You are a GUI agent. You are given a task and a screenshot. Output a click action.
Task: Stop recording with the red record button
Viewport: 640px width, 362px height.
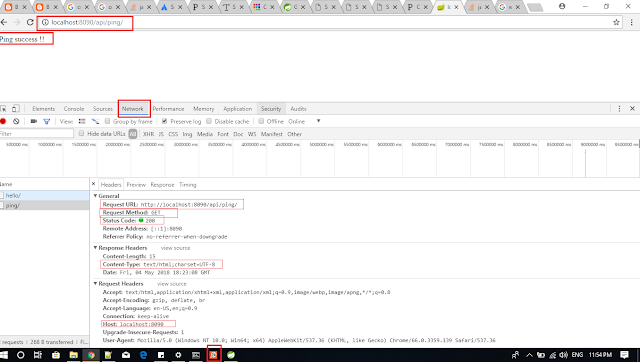pyautogui.click(x=3, y=121)
